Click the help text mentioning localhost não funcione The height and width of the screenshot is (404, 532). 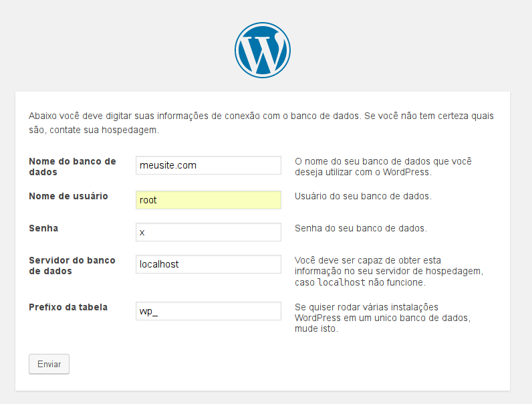coord(389,272)
